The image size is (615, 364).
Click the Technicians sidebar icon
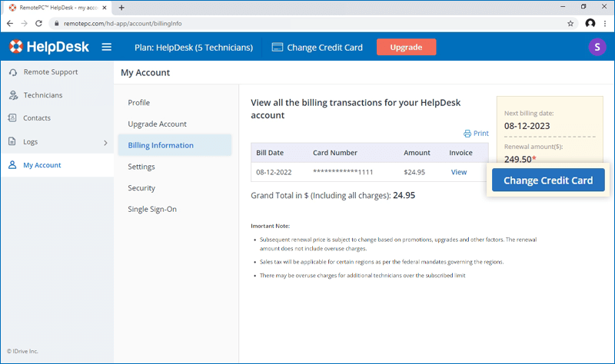click(x=12, y=95)
